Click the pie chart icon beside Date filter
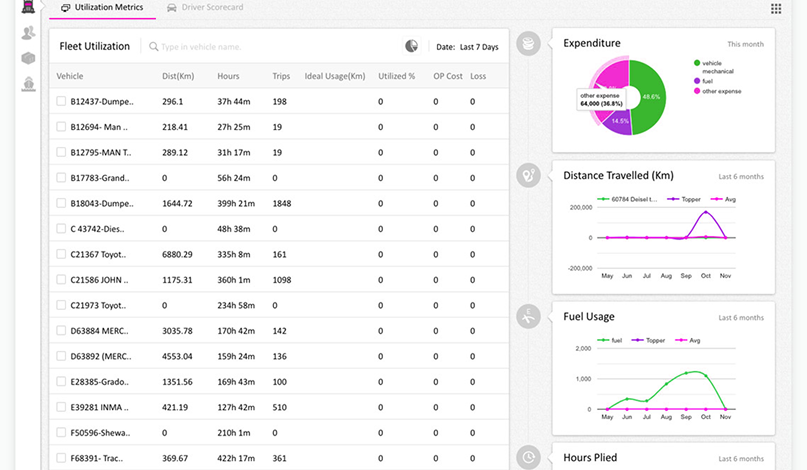This screenshot has width=807, height=470. 411,46
